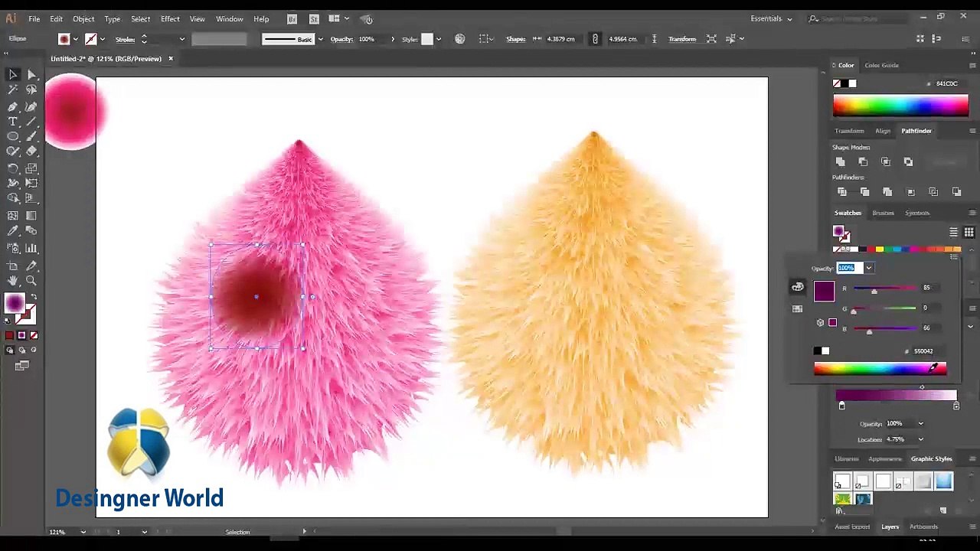Open Basic brush definition dropdown
The width and height of the screenshot is (980, 551).
(x=320, y=39)
